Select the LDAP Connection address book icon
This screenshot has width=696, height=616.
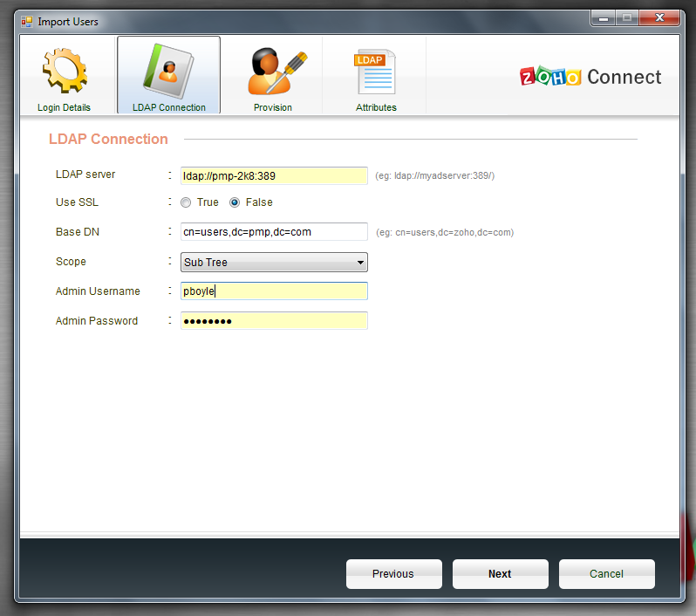[168, 71]
